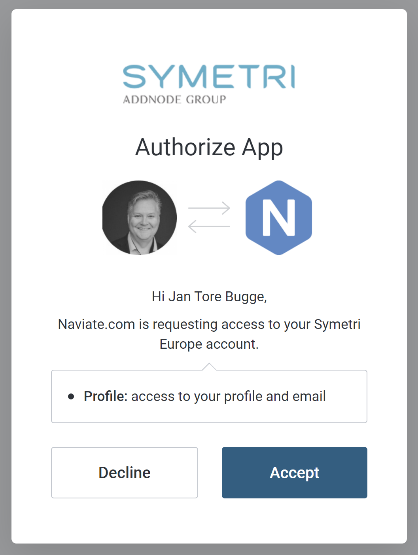Image resolution: width=418 pixels, height=555 pixels.
Task: Select the bold Profile: label
Action: (105, 396)
